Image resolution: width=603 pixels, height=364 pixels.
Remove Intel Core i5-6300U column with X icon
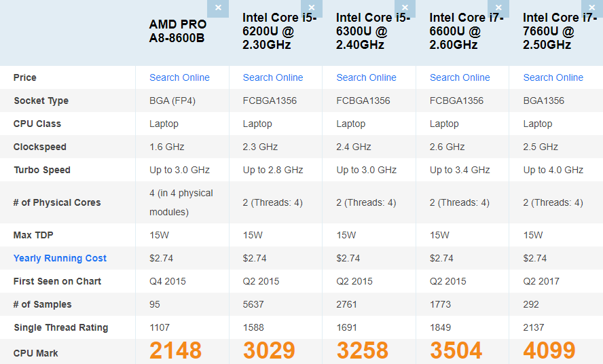405,8
